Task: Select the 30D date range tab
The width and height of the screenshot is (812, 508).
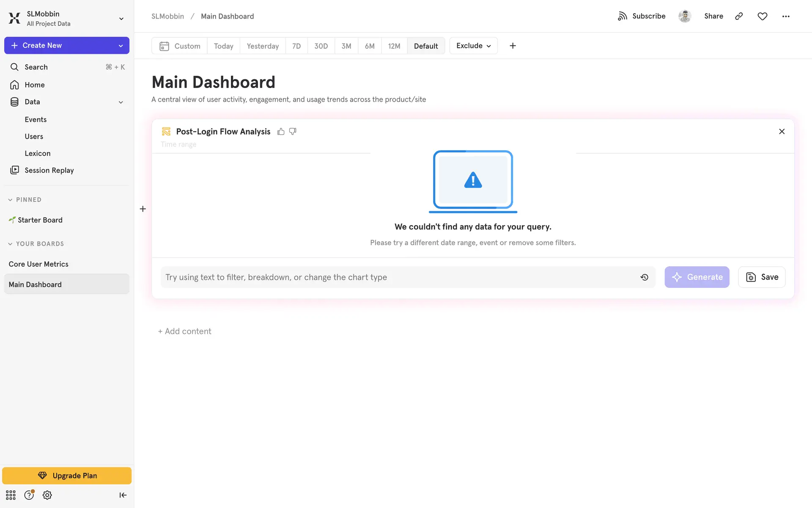Action: tap(321, 46)
